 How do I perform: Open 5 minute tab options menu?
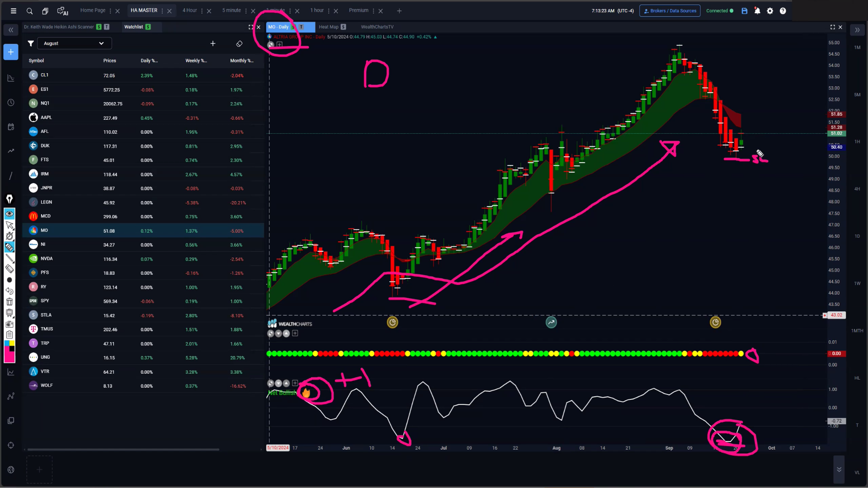pyautogui.click(x=246, y=11)
